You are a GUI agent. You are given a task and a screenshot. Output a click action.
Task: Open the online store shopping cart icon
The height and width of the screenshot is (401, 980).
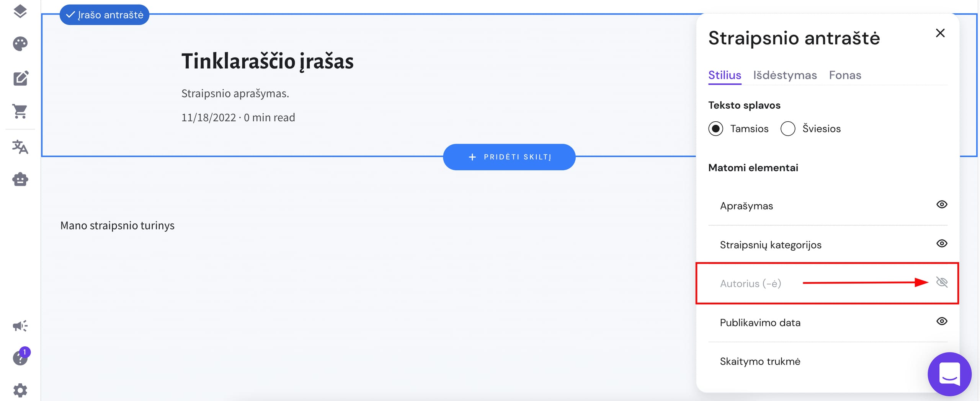[20, 112]
